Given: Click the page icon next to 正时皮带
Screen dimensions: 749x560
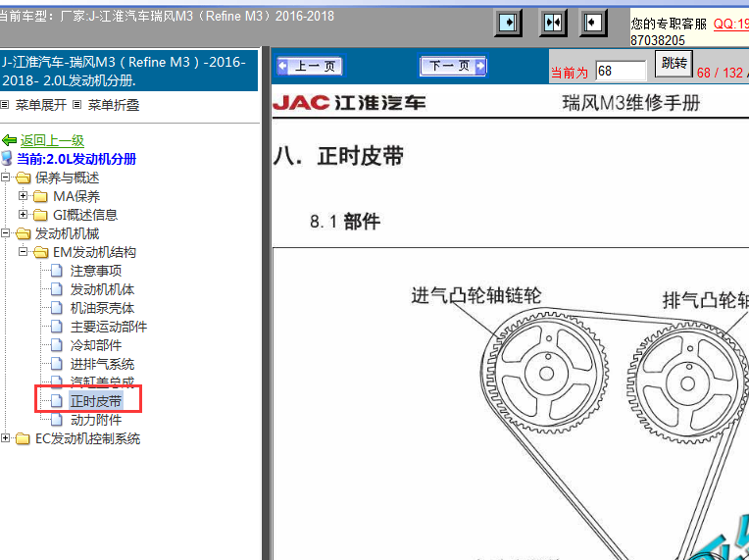Looking at the screenshot, I should click(57, 401).
